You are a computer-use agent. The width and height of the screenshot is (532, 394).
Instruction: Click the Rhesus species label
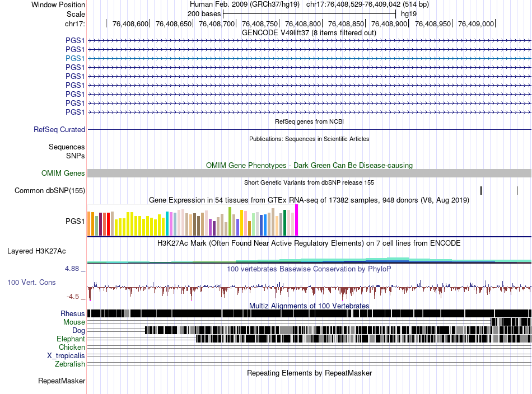click(x=73, y=313)
